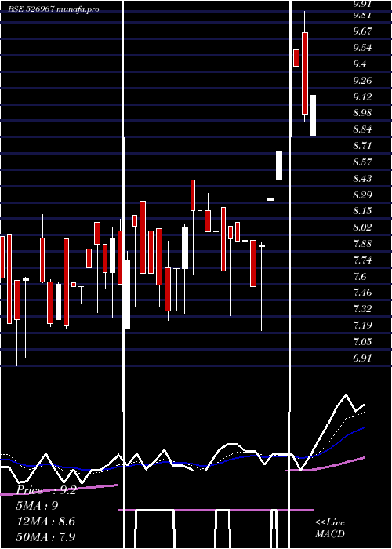Click the 7.05 price axis label
Image resolution: width=392 pixels, height=549 pixels.
click(362, 342)
